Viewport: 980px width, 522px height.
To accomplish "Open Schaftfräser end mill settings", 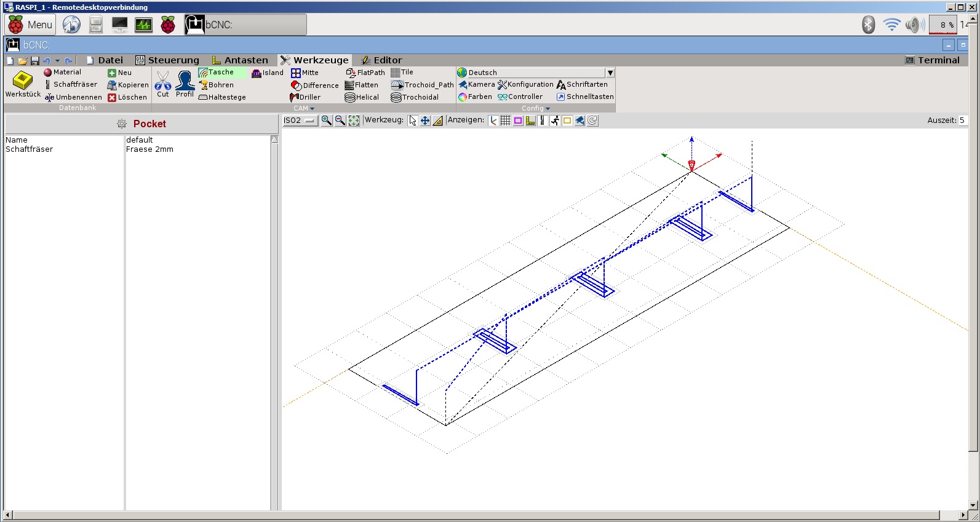I will pyautogui.click(x=70, y=84).
